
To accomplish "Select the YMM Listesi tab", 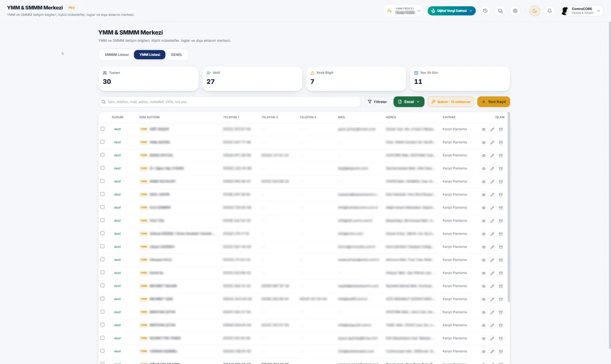I will coord(150,55).
